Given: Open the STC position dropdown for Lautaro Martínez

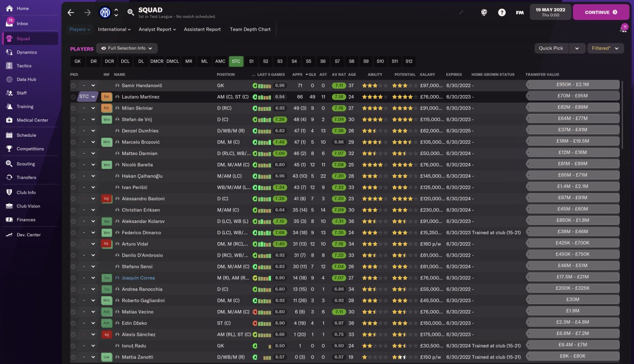Looking at the screenshot, I should (88, 97).
